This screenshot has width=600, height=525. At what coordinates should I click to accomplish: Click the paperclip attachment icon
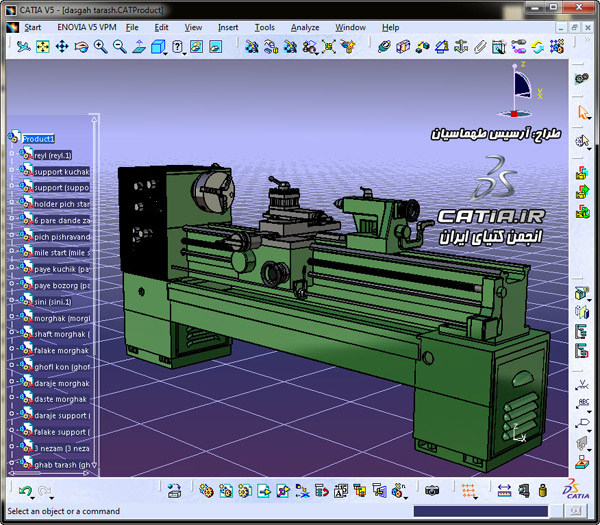point(480,47)
